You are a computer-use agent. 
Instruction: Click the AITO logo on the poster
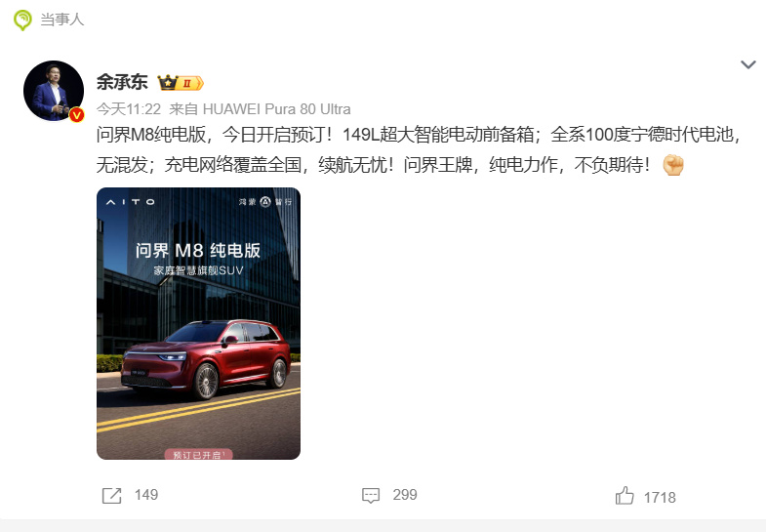[x=131, y=202]
